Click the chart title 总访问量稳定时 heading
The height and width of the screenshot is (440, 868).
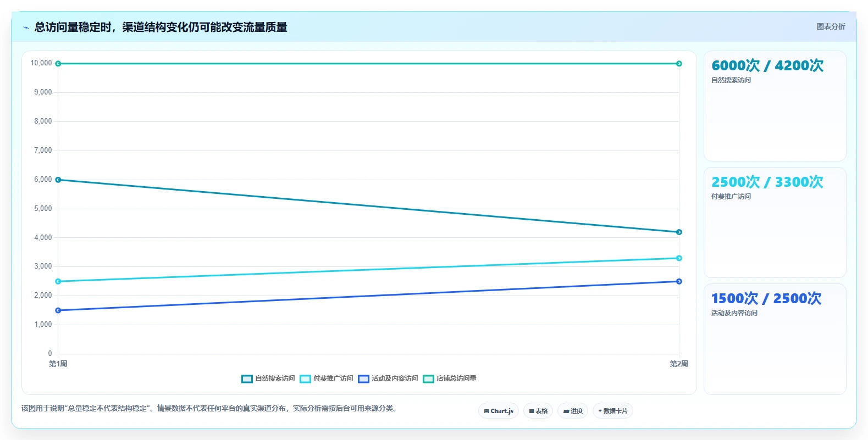tap(161, 27)
